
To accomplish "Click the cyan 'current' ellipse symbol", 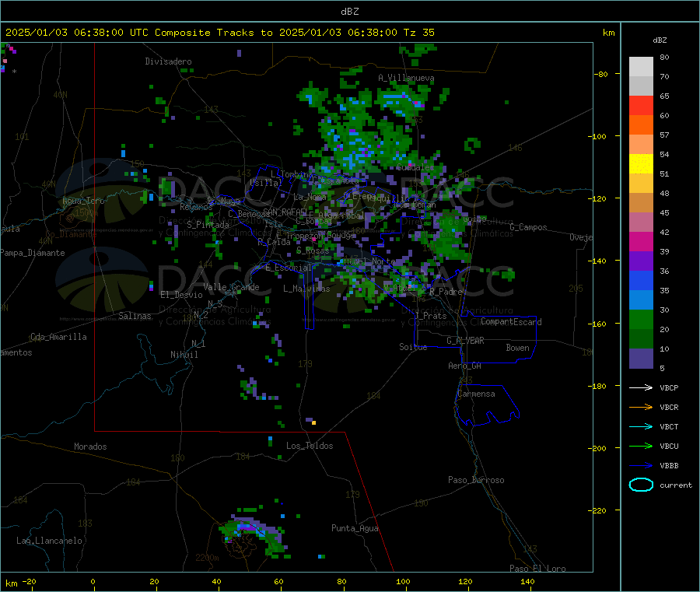I will [x=641, y=485].
